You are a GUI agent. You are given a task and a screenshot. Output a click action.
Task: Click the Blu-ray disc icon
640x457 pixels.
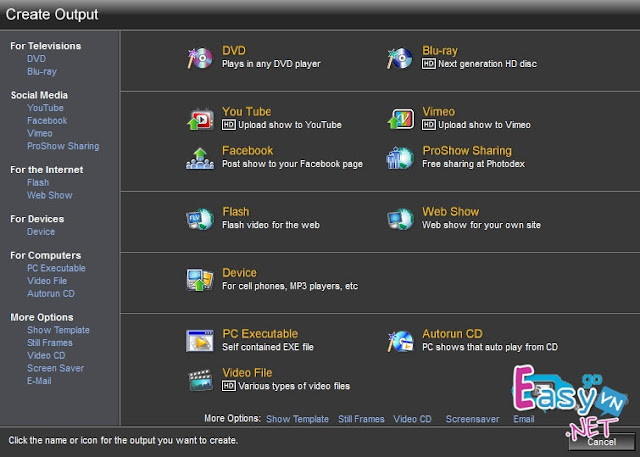(400, 58)
